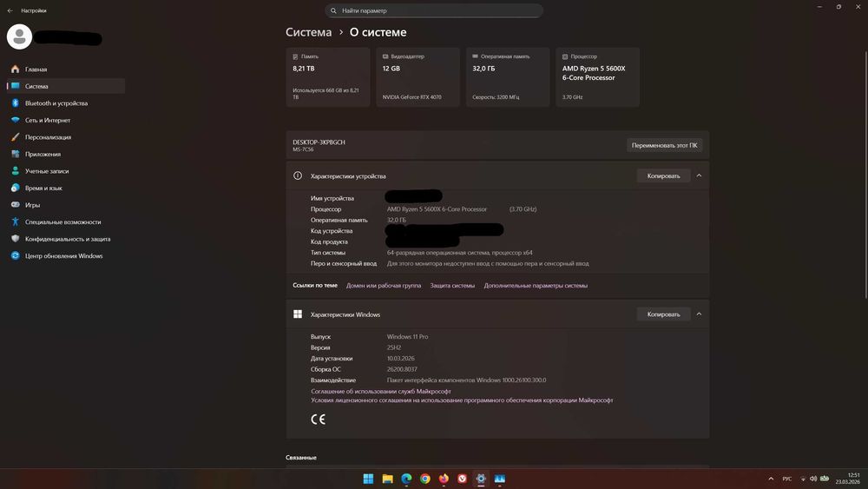
Task: Click the '25H2' version value
Action: click(393, 347)
